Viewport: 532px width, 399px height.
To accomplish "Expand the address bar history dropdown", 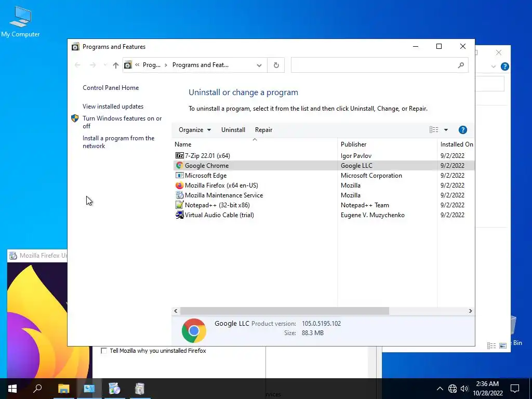I will [259, 65].
